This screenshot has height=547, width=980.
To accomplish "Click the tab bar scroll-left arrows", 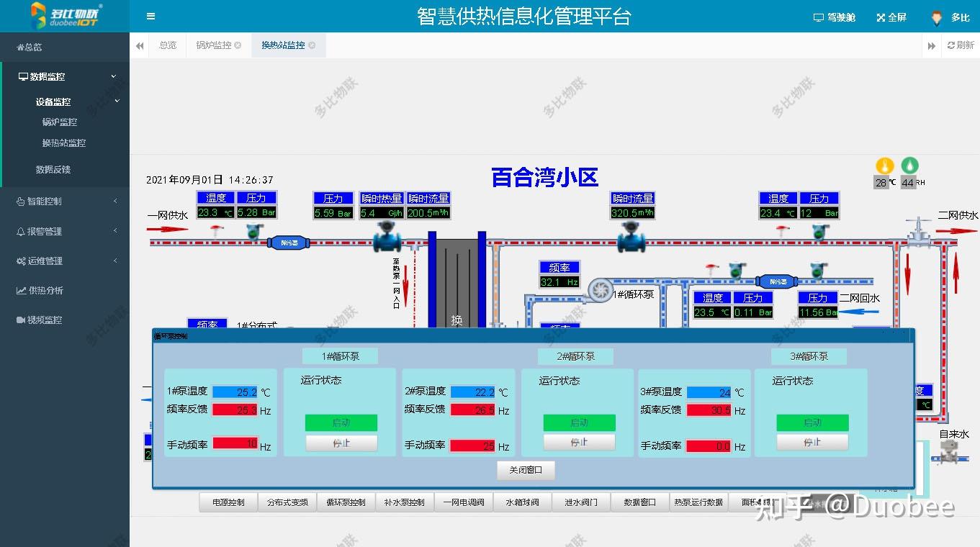I will tap(140, 45).
